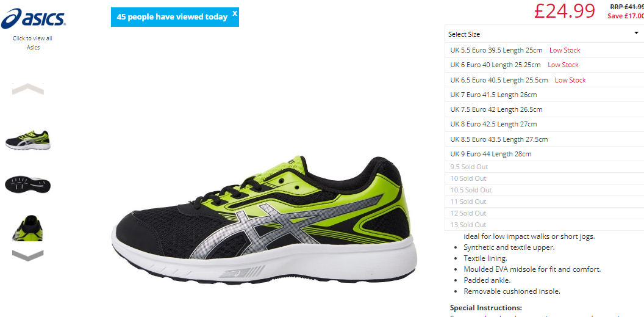Choose size UK 6.5 Euro 40.5

click(x=544, y=80)
